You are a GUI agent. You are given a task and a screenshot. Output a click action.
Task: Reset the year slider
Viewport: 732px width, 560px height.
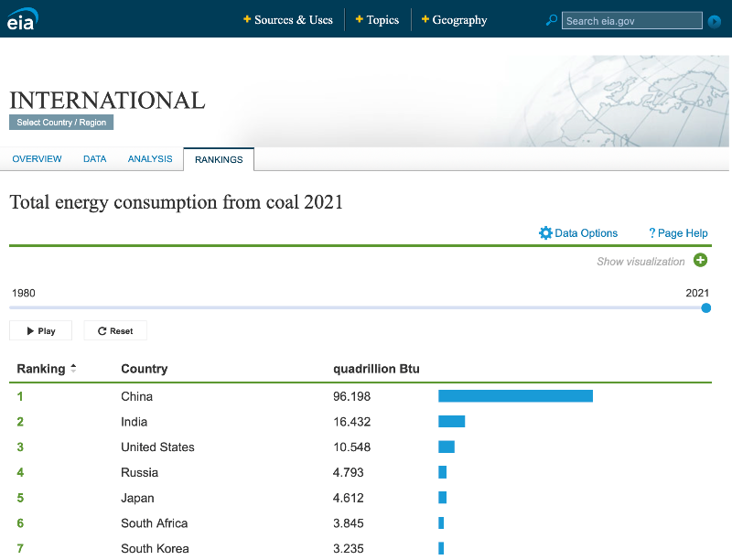[x=115, y=331]
